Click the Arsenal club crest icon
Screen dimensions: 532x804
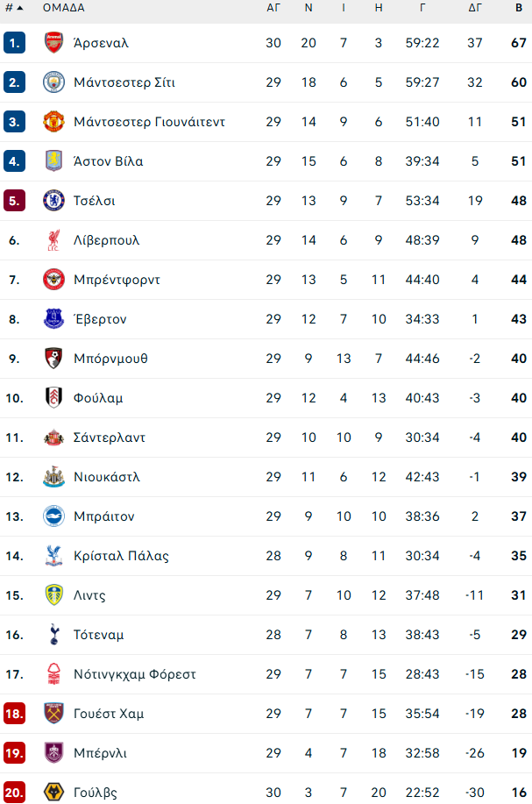click(54, 43)
